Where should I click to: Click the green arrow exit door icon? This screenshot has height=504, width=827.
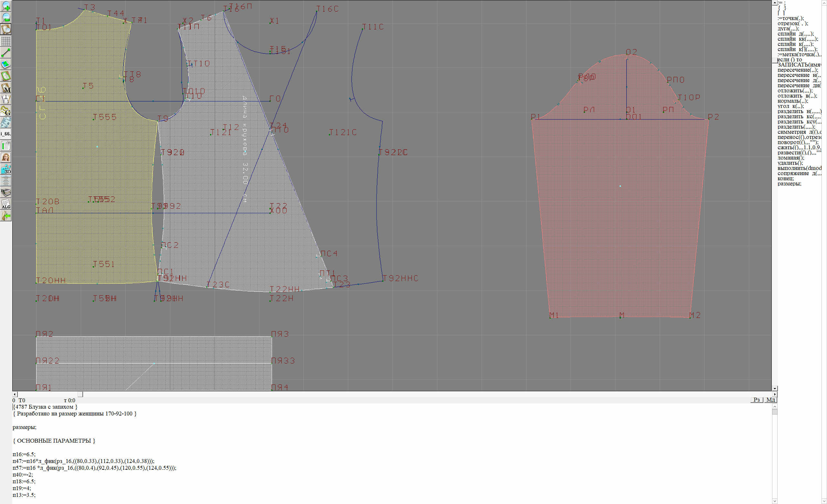[6, 216]
